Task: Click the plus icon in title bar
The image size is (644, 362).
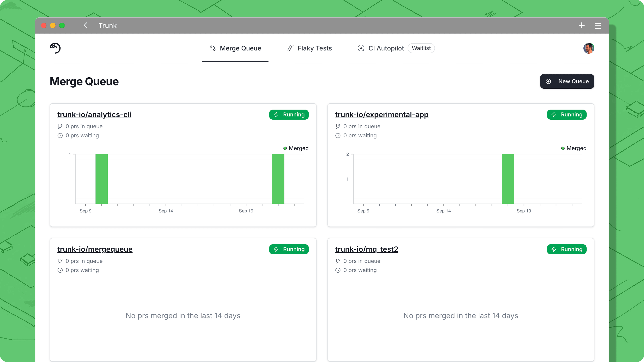Action: tap(581, 25)
